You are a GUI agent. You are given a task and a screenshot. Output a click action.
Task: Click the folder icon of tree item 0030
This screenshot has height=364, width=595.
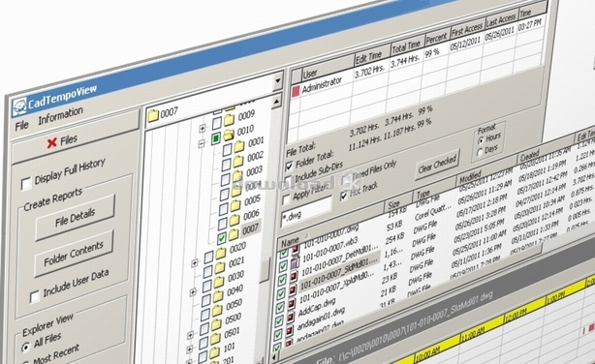click(x=219, y=282)
